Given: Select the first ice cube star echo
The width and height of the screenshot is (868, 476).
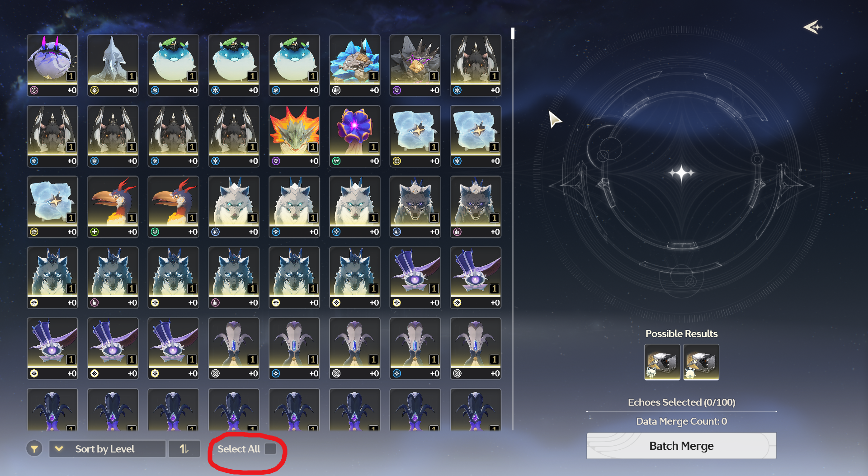Looking at the screenshot, I should [415, 136].
